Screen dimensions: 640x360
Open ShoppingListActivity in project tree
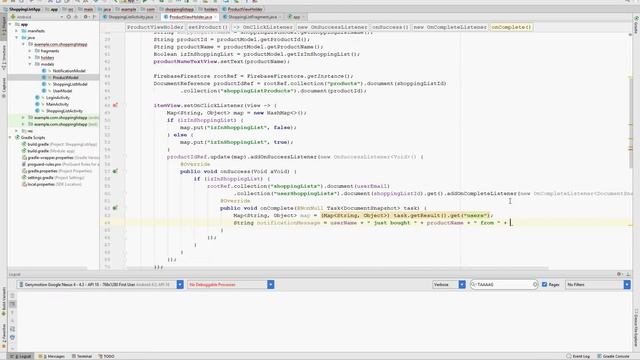coord(64,111)
